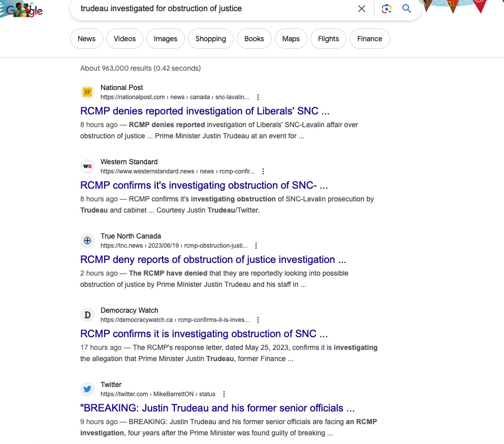Open "RCMP denies reported investigation" National Post headline

pyautogui.click(x=205, y=111)
